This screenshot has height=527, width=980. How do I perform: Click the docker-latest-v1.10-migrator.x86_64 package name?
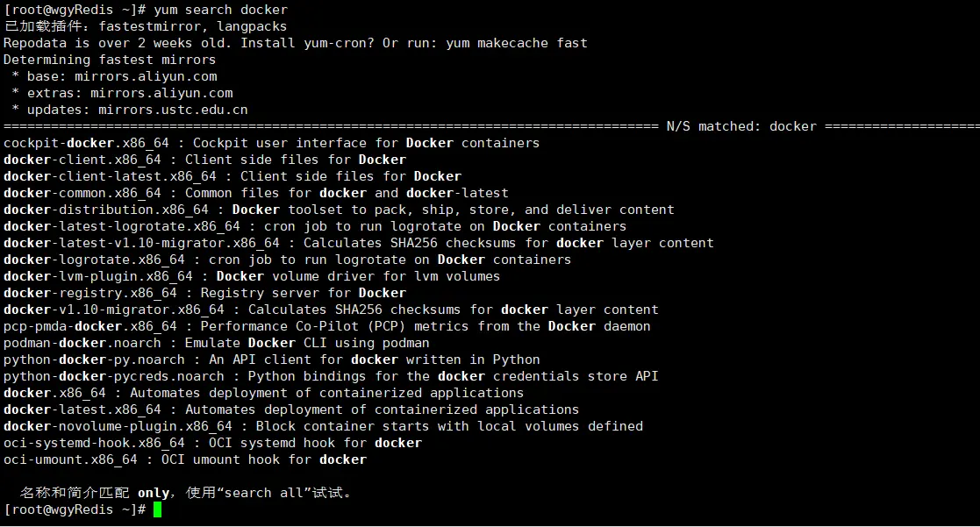coord(141,243)
